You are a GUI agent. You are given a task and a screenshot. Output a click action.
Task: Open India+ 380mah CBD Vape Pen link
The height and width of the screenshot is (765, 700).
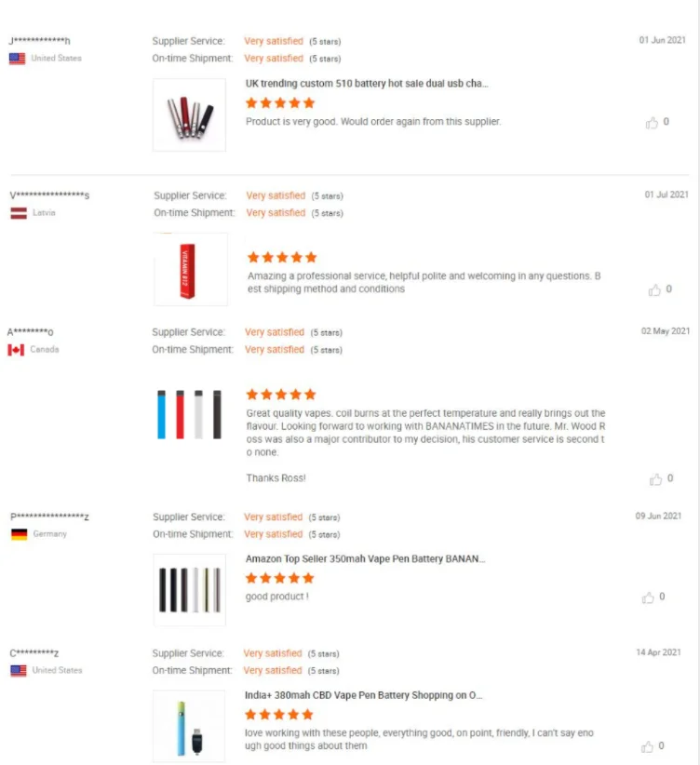(364, 695)
